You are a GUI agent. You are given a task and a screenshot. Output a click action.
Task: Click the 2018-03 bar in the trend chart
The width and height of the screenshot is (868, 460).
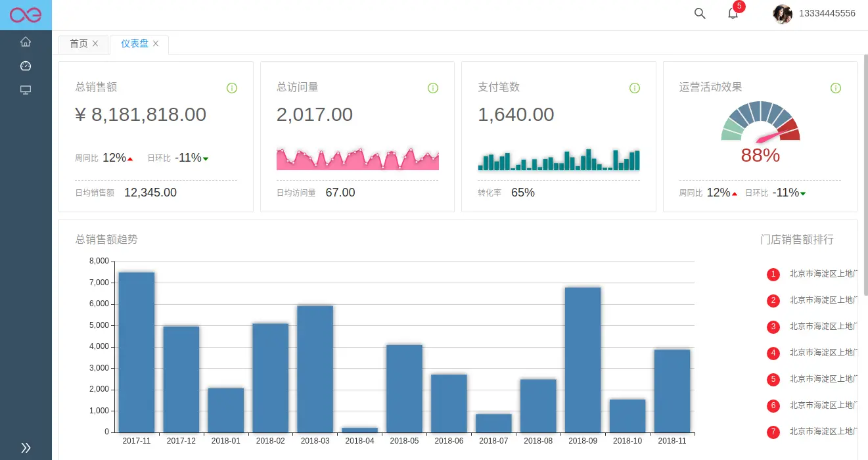point(315,369)
